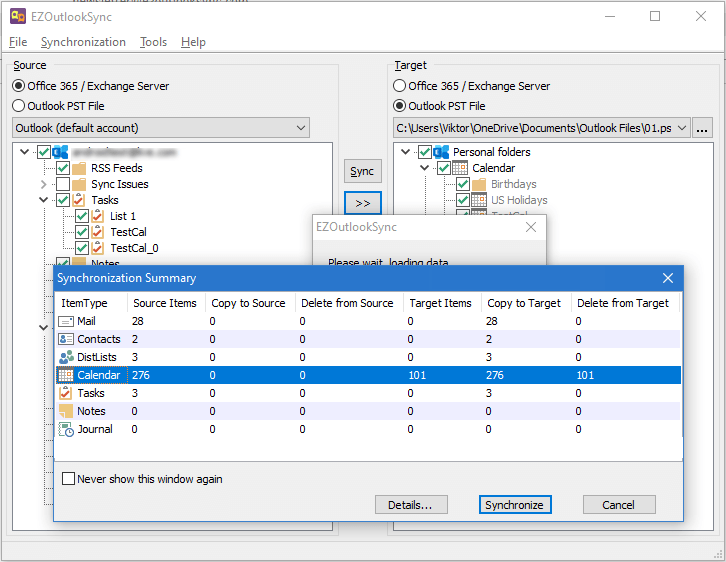
Task: Click the Outlook account icon in Source tree
Action: 61,152
